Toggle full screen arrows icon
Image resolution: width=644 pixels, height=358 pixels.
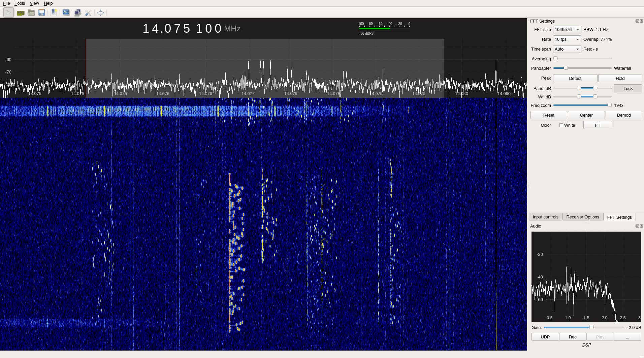click(x=100, y=13)
